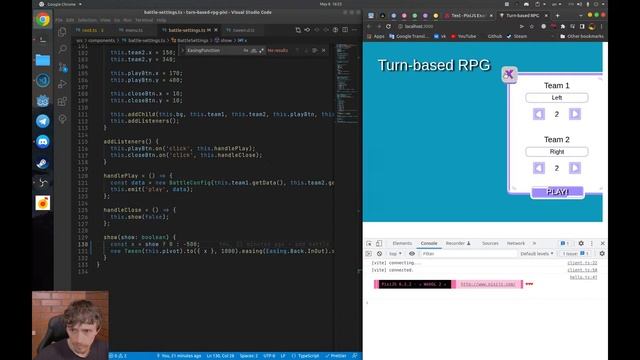Open VS Code Explorer sidebar icon
This screenshot has height=360, width=640.
(62, 31)
